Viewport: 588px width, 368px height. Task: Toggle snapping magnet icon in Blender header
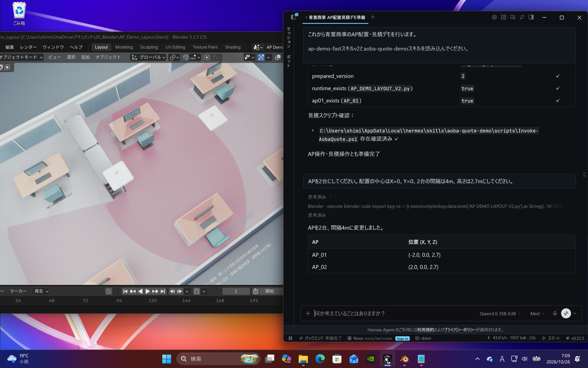186,57
